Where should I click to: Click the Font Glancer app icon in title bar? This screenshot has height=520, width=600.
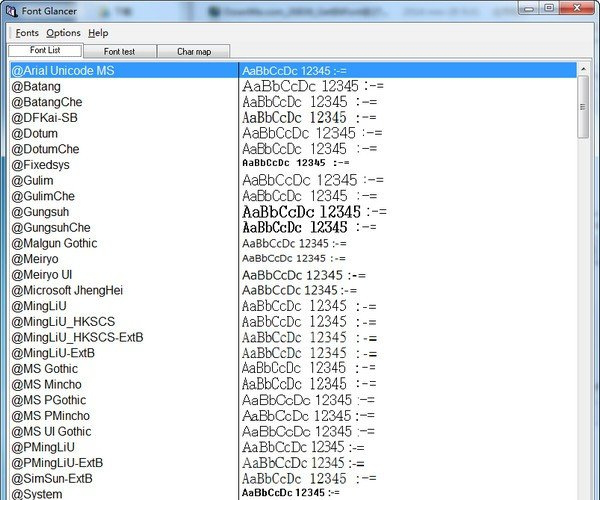pyautogui.click(x=11, y=11)
